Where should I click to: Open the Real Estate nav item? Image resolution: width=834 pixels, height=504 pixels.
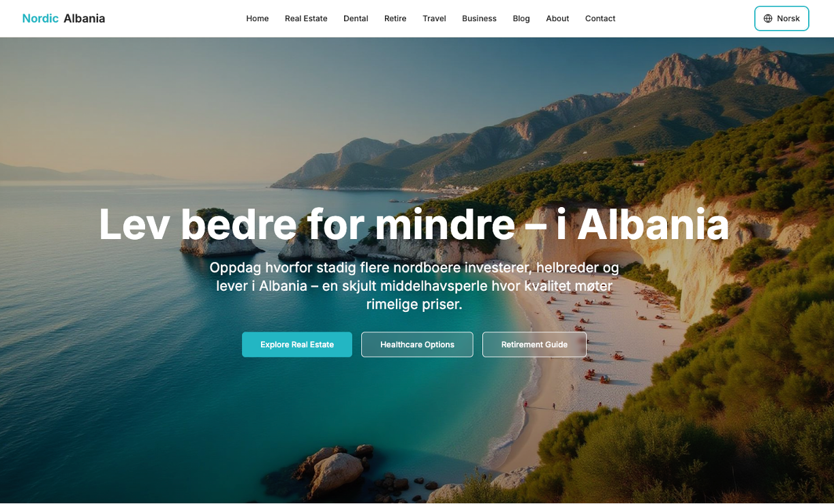click(306, 18)
